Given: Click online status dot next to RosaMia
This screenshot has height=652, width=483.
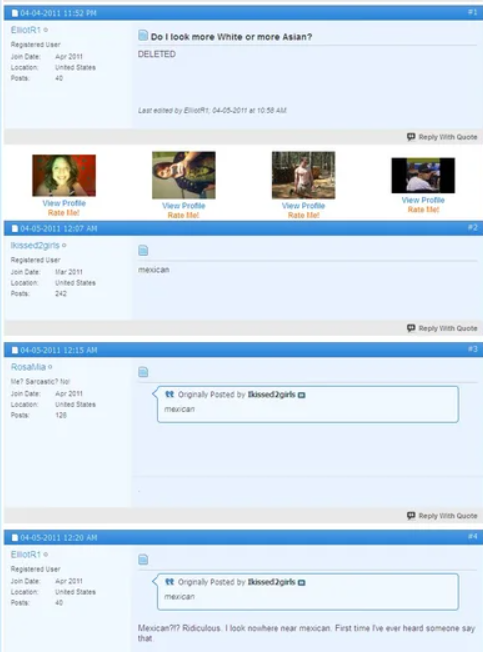Looking at the screenshot, I should pos(50,367).
